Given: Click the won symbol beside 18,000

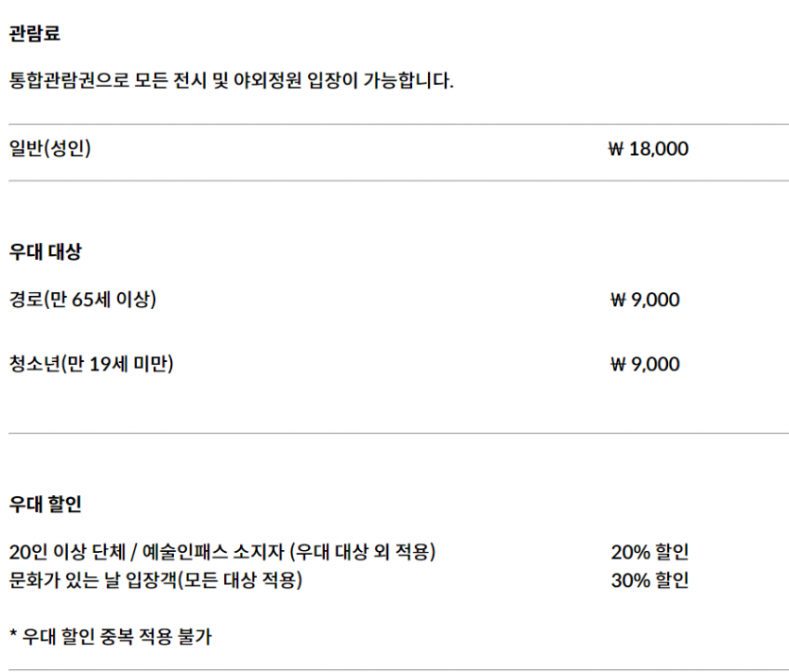Looking at the screenshot, I should tap(616, 149).
